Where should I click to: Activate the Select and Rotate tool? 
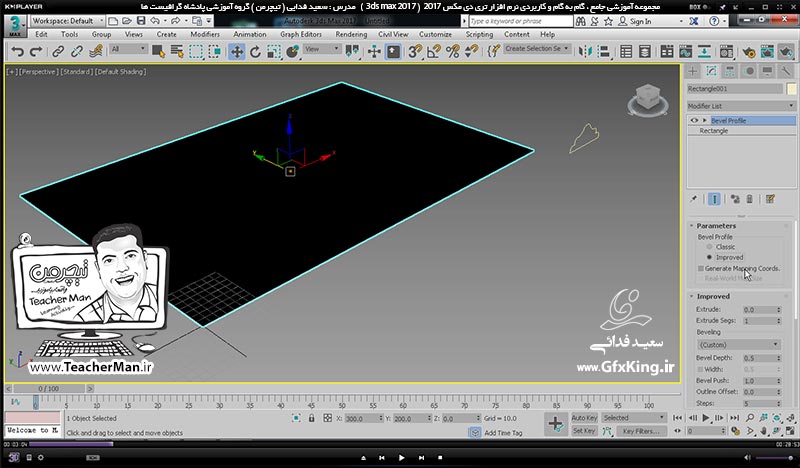tap(255, 52)
